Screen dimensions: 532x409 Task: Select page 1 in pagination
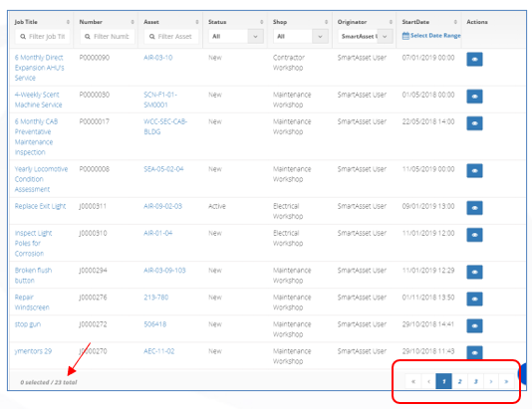(443, 381)
